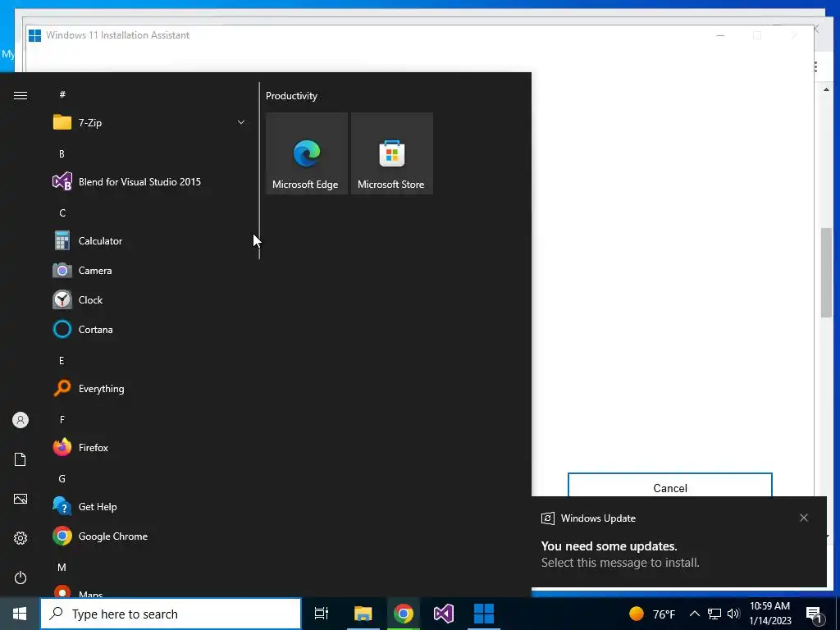Screen dimensions: 840x630
Task: Open the 76°F weather widget
Action: pos(652,614)
